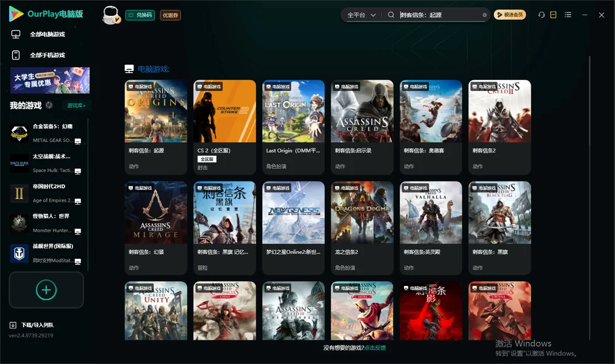Click the 点击反馈 feedback link
The height and width of the screenshot is (364, 615).
pos(375,347)
